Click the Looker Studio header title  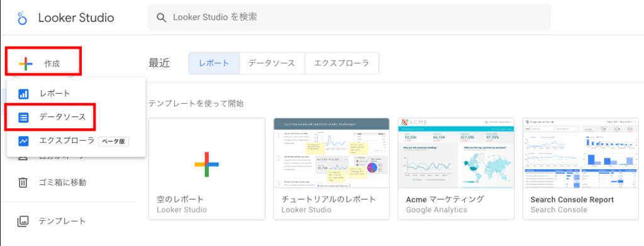[x=76, y=18]
